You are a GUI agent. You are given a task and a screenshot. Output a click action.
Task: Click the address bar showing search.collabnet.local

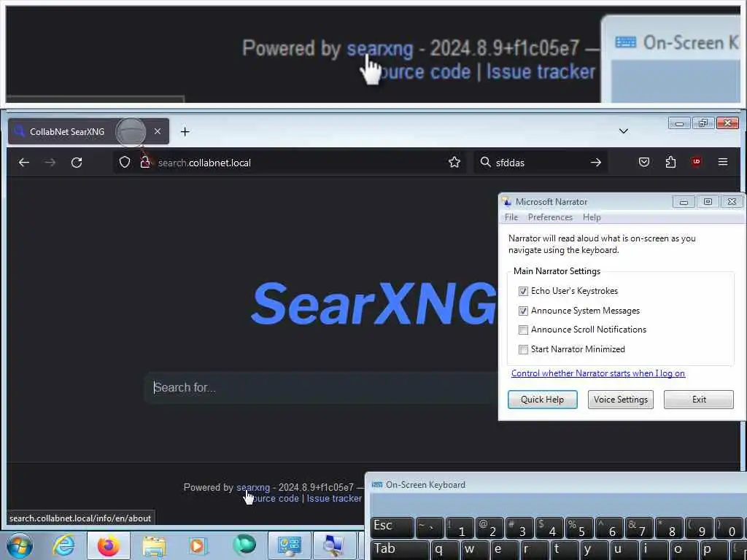[x=289, y=163]
